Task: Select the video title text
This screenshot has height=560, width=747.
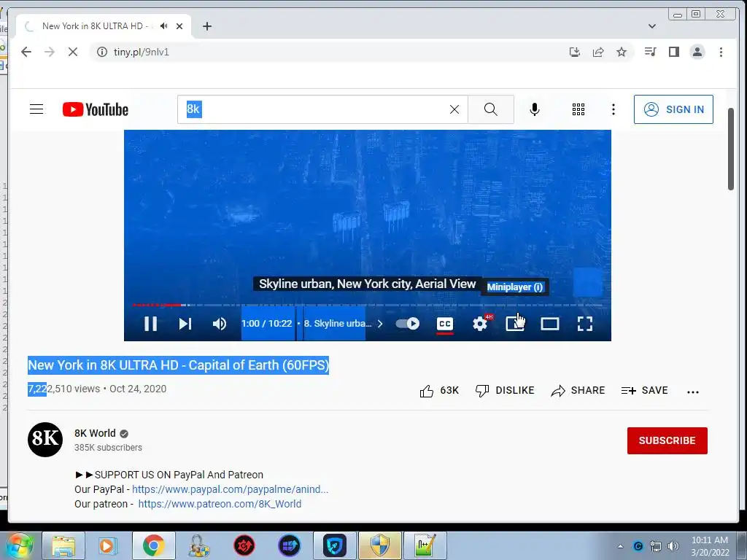Action: [x=178, y=365]
